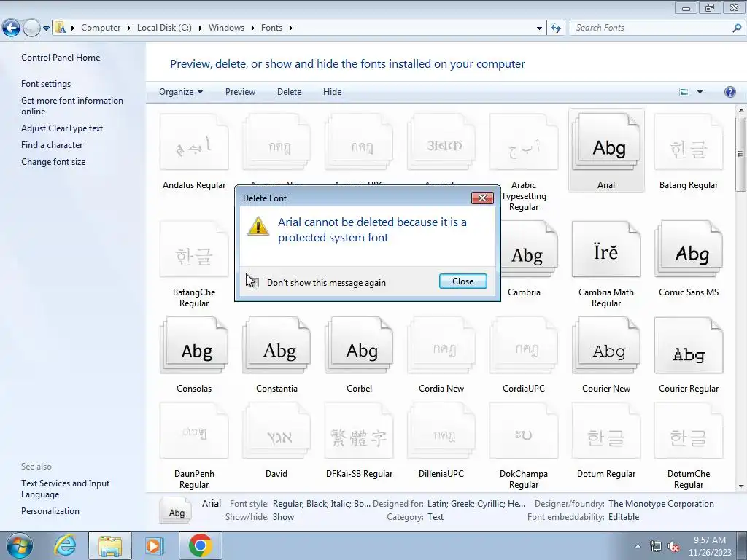The image size is (747, 560).
Task: Click Delete in the toolbar
Action: (289, 92)
